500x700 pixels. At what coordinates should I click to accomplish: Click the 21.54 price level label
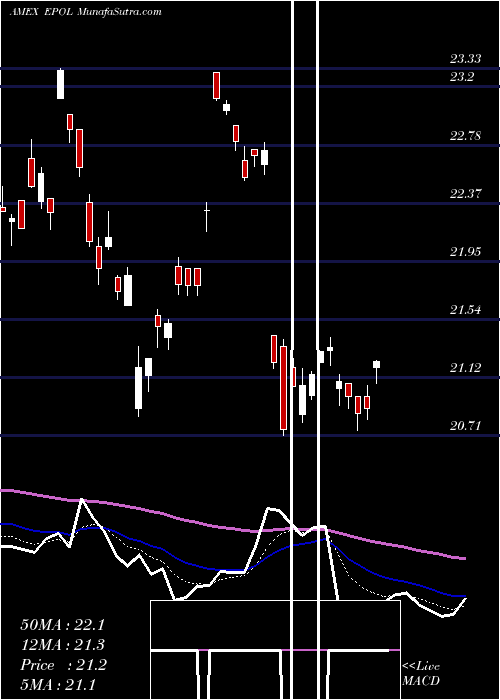point(466,309)
